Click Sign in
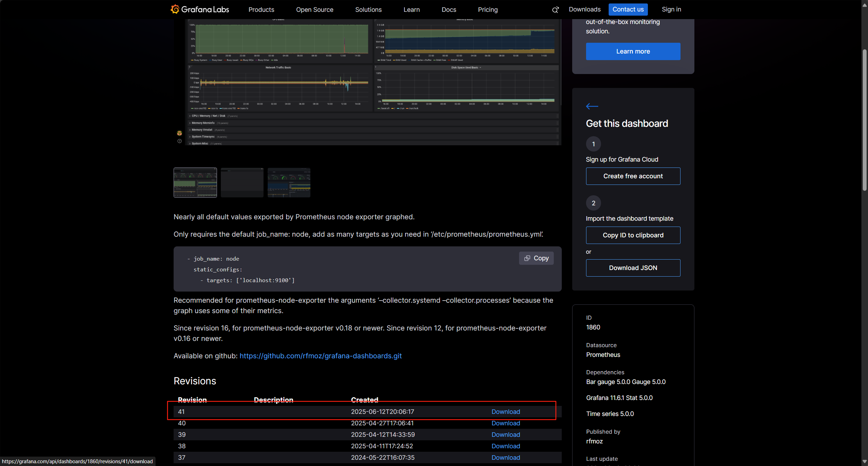868x466 pixels. pos(671,9)
